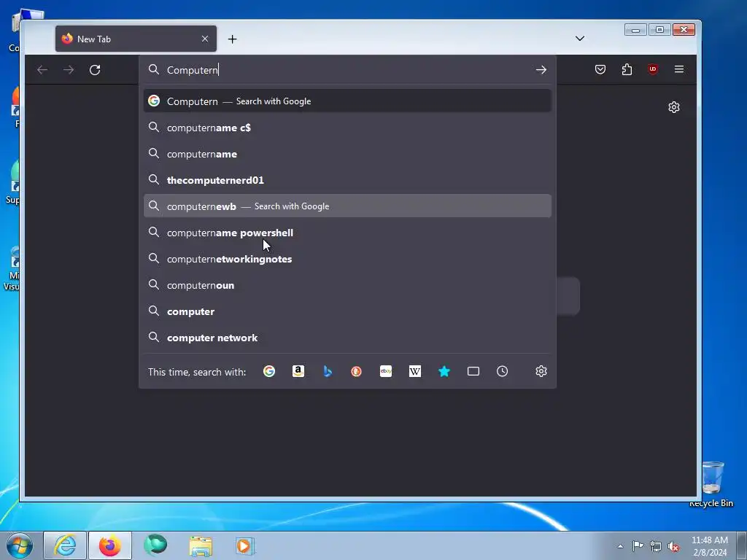Select the 'computernewb' suggestion
The width and height of the screenshot is (747, 560).
347,206
